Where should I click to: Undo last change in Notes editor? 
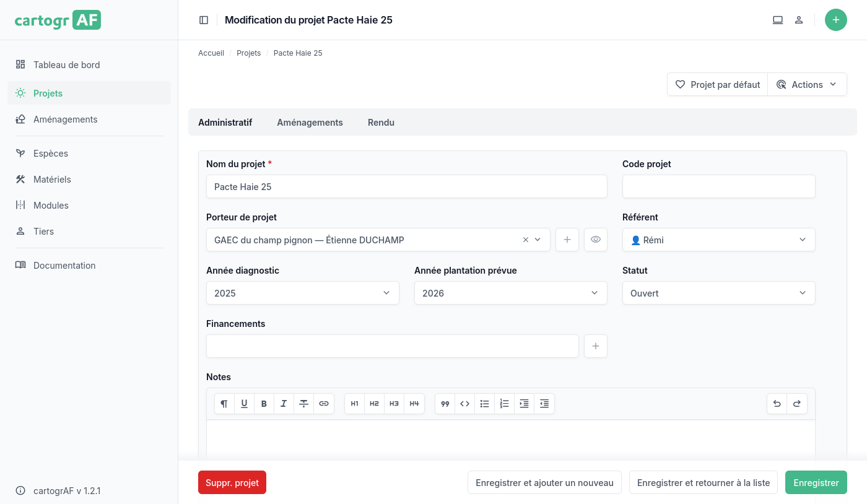coord(777,404)
